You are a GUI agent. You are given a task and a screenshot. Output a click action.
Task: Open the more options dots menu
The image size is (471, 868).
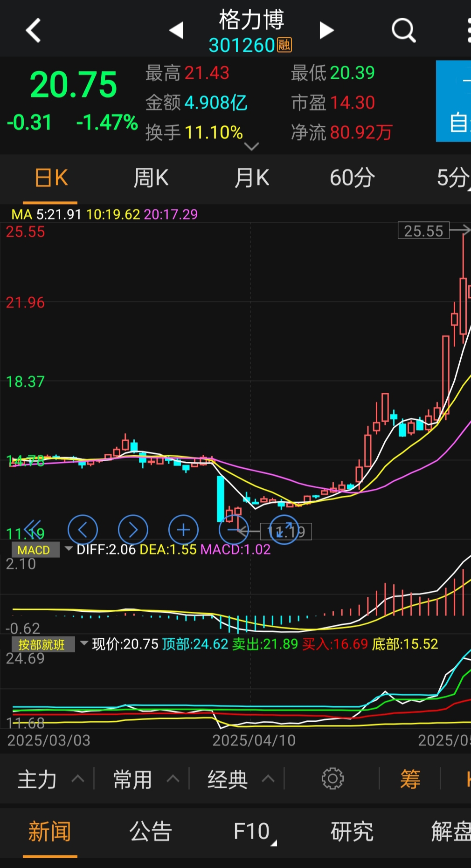(x=468, y=31)
